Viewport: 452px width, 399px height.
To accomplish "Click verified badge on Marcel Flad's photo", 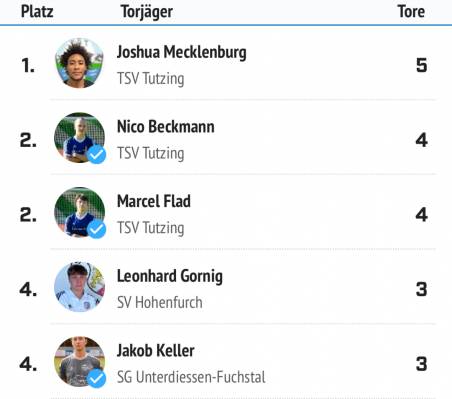I will click(x=96, y=229).
